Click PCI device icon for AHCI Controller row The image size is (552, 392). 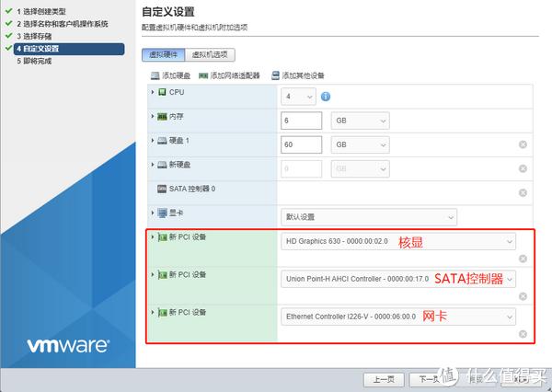point(163,275)
